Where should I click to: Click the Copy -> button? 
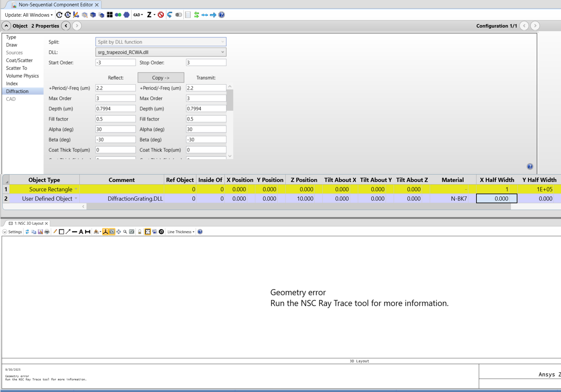pyautogui.click(x=161, y=78)
